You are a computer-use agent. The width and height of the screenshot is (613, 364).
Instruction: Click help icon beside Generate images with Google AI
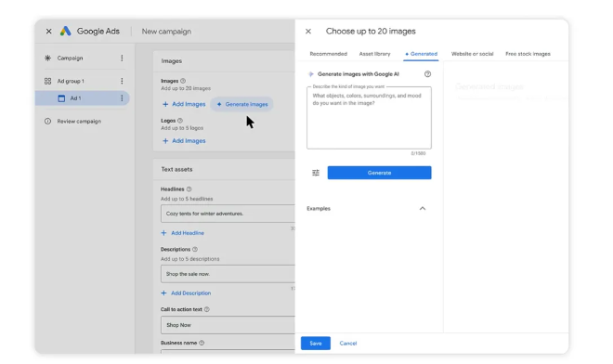pyautogui.click(x=427, y=74)
